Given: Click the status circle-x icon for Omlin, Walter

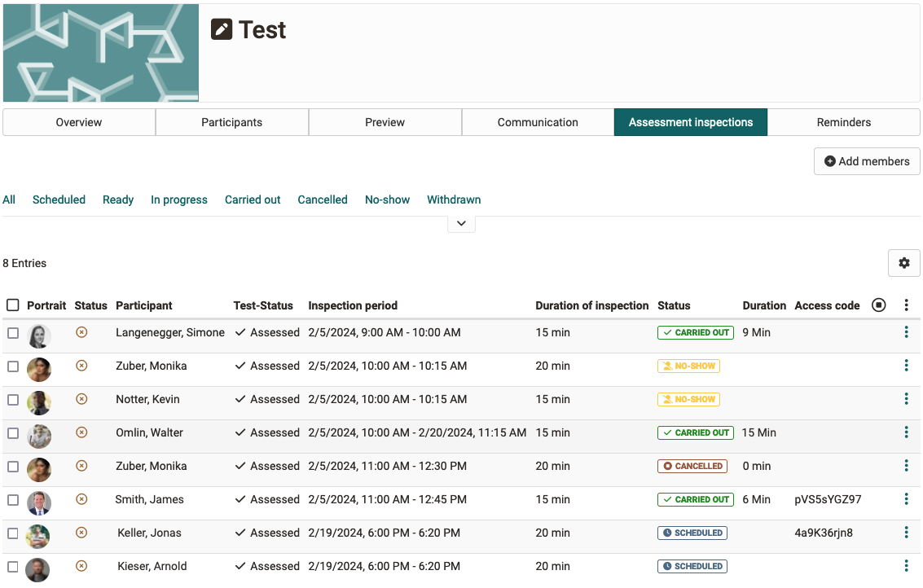Looking at the screenshot, I should (x=81, y=432).
